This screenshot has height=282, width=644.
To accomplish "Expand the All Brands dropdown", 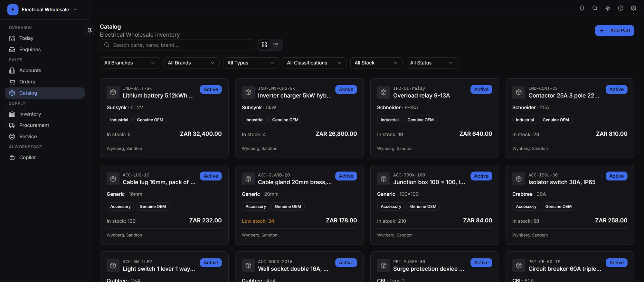I will (x=191, y=63).
